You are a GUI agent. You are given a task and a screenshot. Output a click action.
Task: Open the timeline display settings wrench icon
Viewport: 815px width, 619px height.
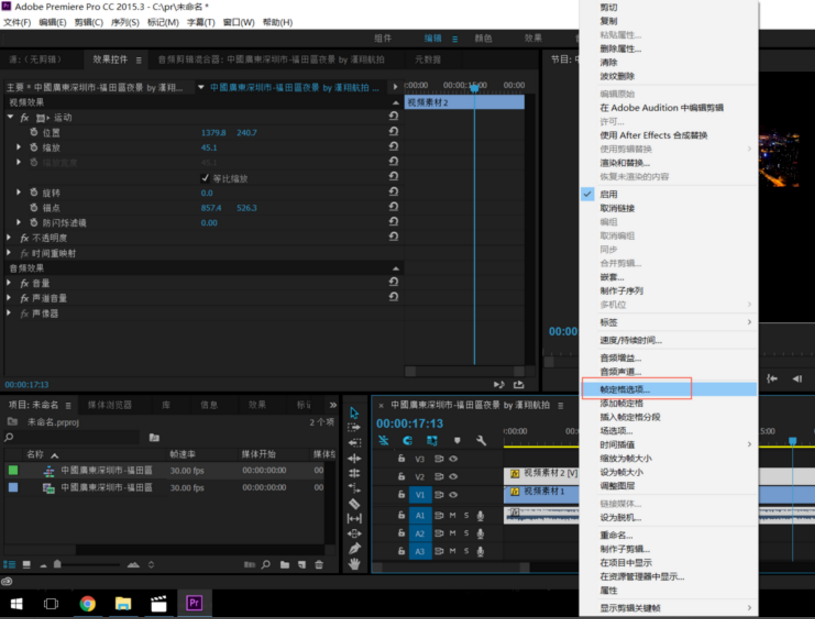pyautogui.click(x=482, y=440)
